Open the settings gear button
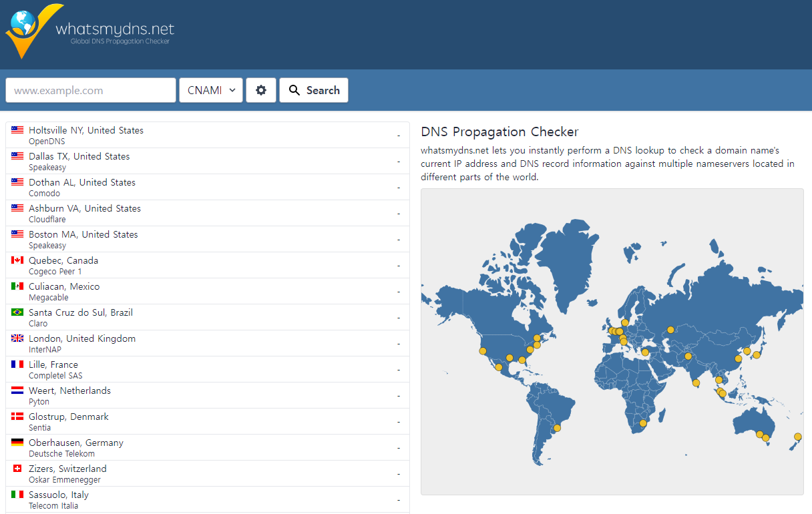This screenshot has height=514, width=812. tap(261, 90)
